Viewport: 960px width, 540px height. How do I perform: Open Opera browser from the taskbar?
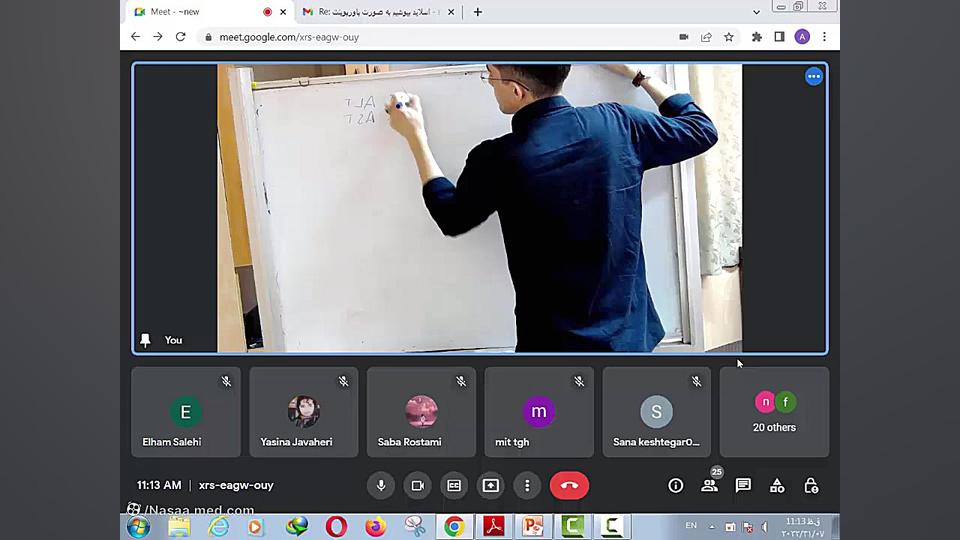pos(336,527)
